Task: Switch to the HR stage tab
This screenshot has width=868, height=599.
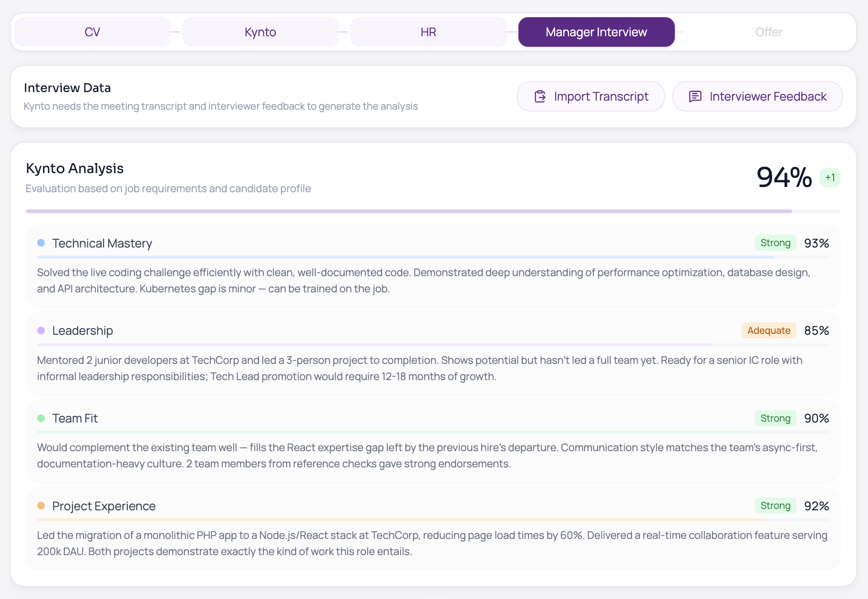Action: coord(428,31)
